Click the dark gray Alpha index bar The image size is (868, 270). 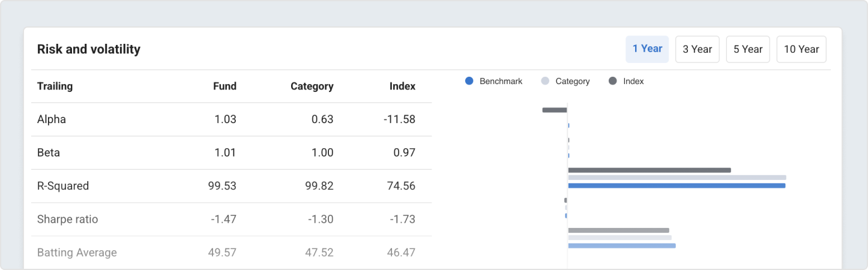(554, 110)
